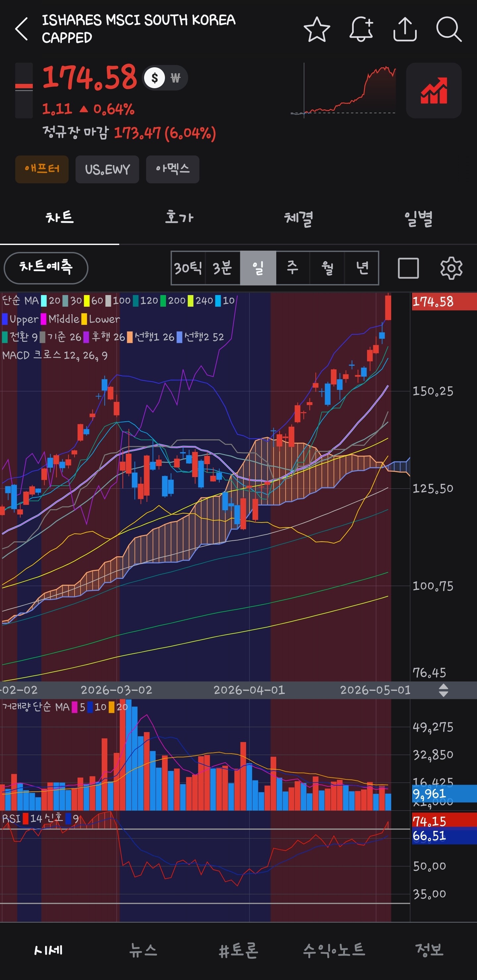477x980 pixels.
Task: Open the red trending chart button
Action: (x=434, y=91)
